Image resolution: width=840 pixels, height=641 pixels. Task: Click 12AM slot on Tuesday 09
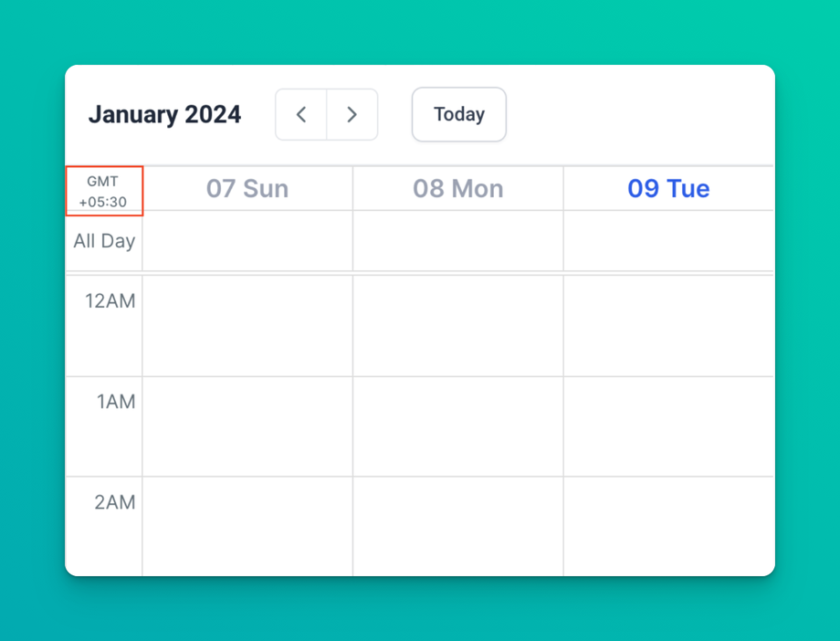pyautogui.click(x=668, y=326)
